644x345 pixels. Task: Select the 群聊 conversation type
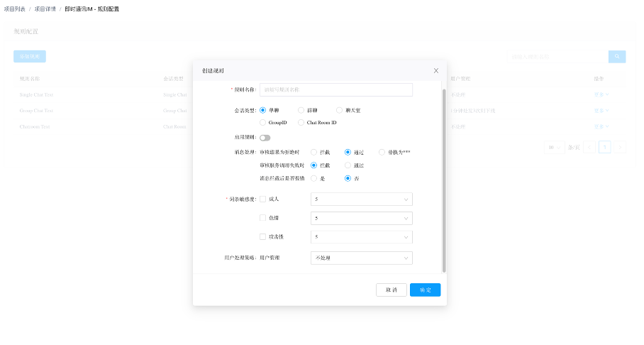tap(301, 110)
